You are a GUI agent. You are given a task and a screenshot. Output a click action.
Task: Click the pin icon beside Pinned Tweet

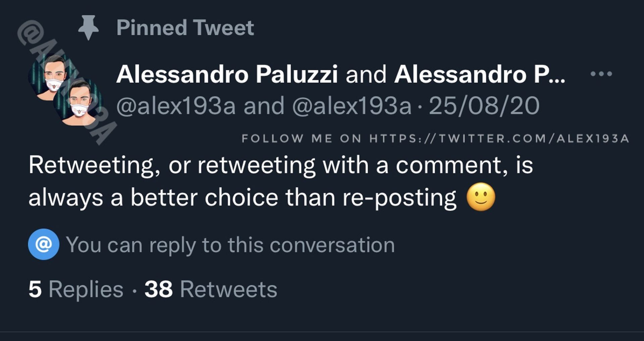point(88,28)
